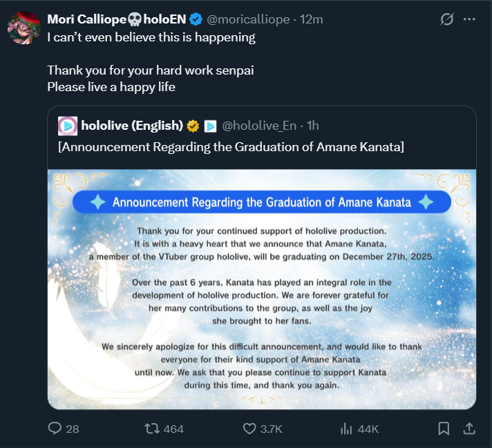Click the blue verified badge by Mori Calliope
The height and width of the screenshot is (448, 492).
click(194, 19)
